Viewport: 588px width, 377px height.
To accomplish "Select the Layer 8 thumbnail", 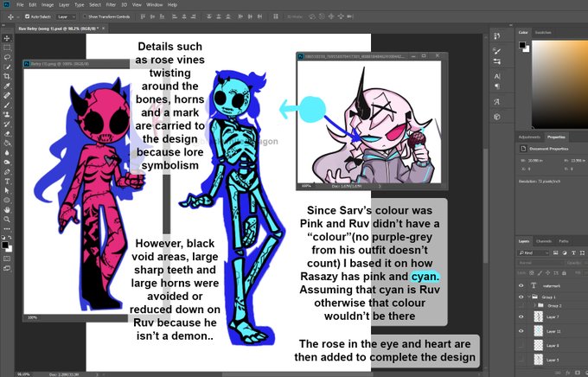I will tap(539, 345).
